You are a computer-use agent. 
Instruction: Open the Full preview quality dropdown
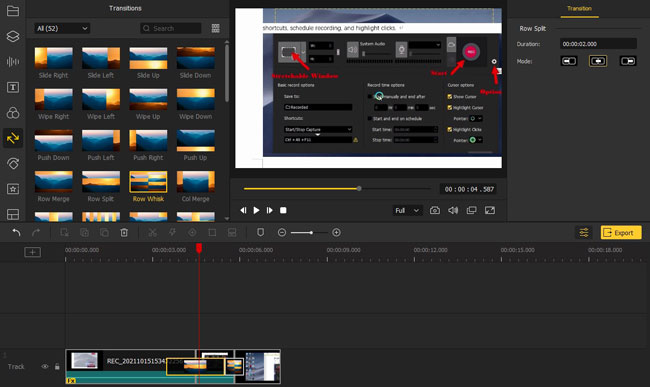click(407, 210)
